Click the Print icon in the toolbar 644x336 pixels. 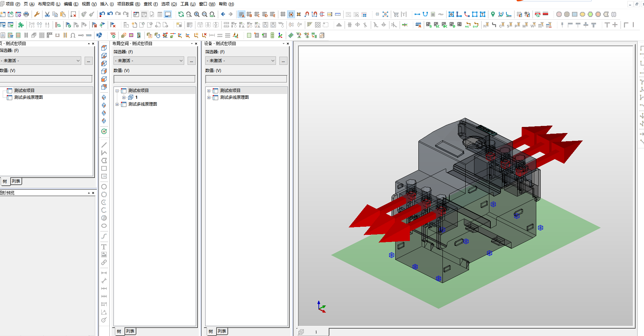tap(26, 14)
